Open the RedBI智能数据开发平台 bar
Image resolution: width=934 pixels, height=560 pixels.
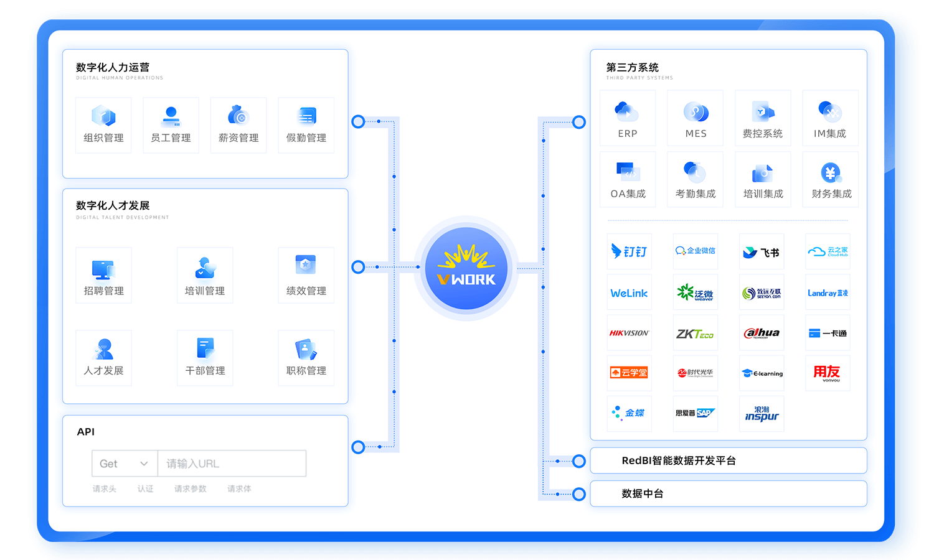(729, 460)
